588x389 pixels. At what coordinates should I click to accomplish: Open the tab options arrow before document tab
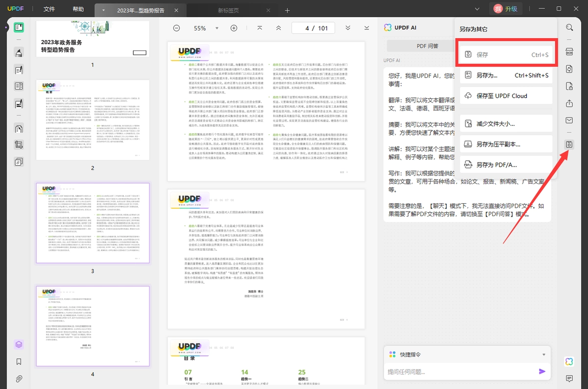pyautogui.click(x=103, y=10)
